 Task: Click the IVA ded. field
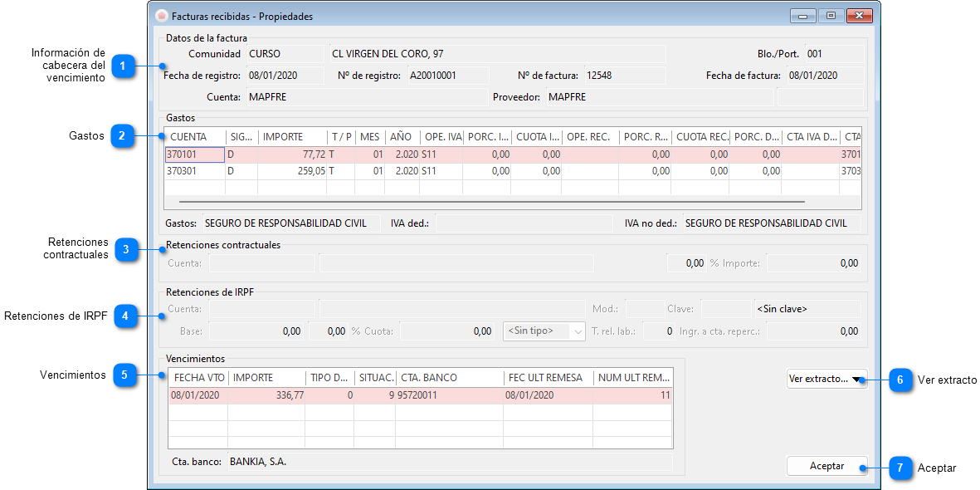[x=524, y=223]
